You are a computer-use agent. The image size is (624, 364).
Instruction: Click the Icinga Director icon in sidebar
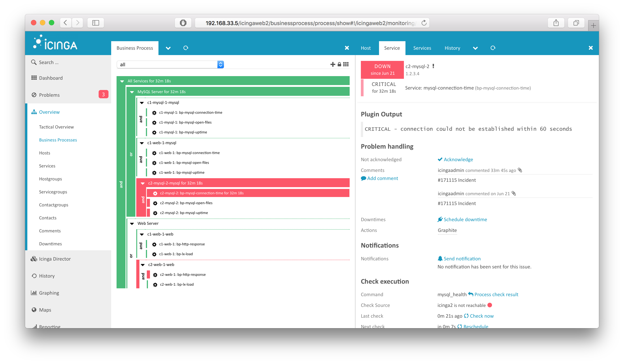34,259
